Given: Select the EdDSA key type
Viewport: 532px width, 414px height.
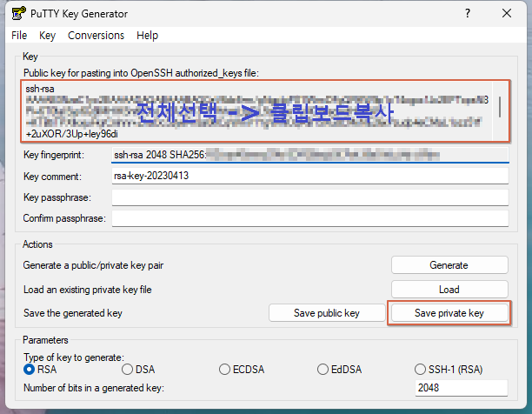Looking at the screenshot, I should [339, 369].
